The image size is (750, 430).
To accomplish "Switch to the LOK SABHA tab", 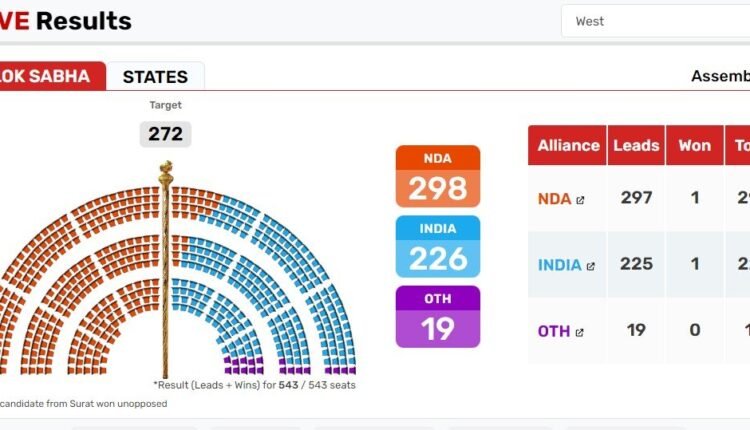I will point(50,76).
